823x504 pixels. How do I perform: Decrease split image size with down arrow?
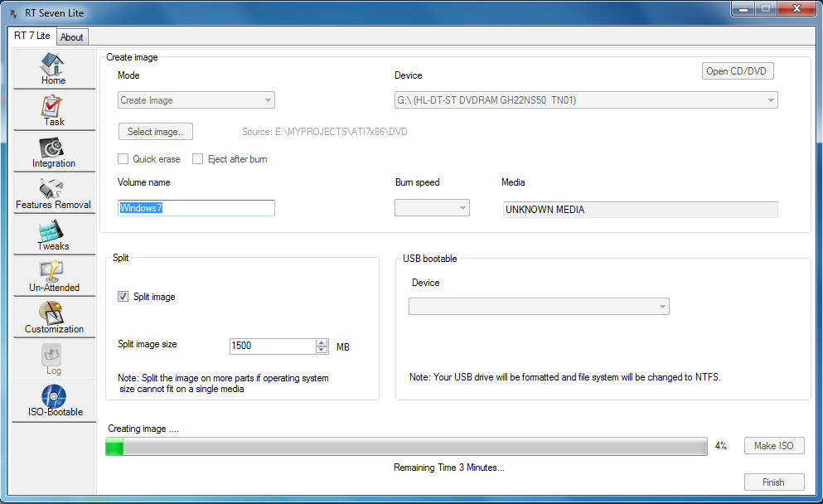coord(322,350)
